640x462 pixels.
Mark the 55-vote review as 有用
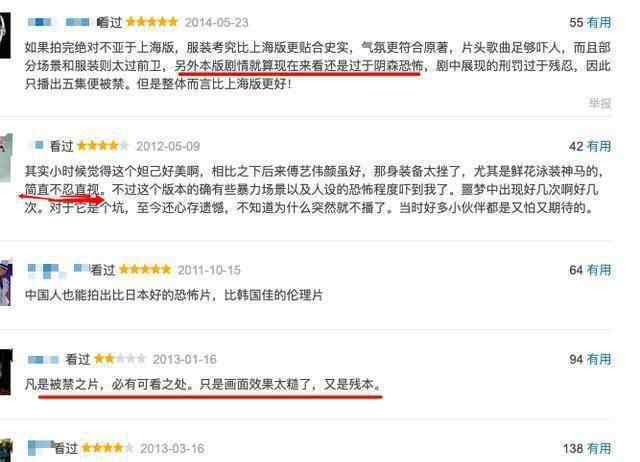click(599, 22)
